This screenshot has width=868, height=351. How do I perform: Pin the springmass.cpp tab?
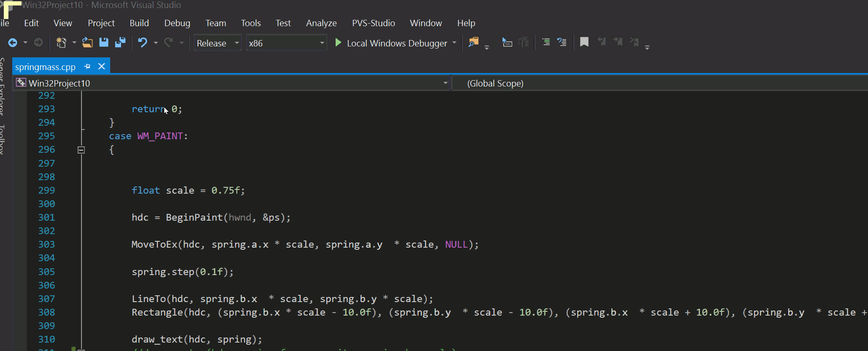pyautogui.click(x=87, y=67)
